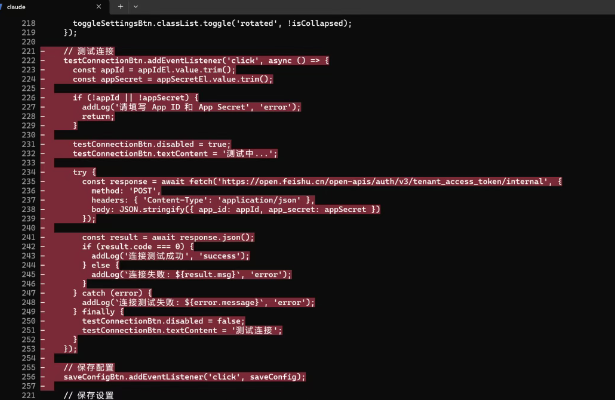Click the minus marker on line 221
This screenshot has width=615, height=400.
42,51
